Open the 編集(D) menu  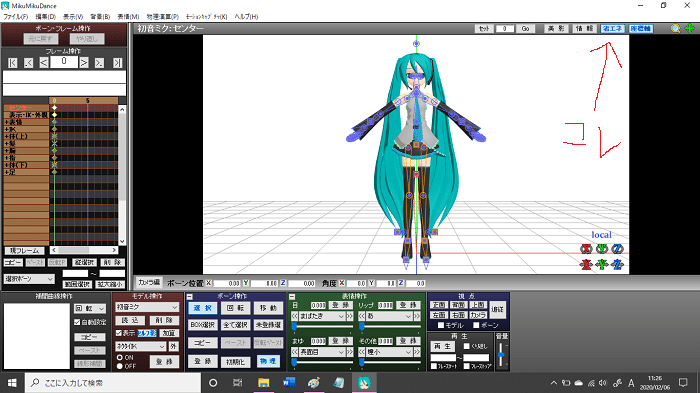(x=46, y=17)
